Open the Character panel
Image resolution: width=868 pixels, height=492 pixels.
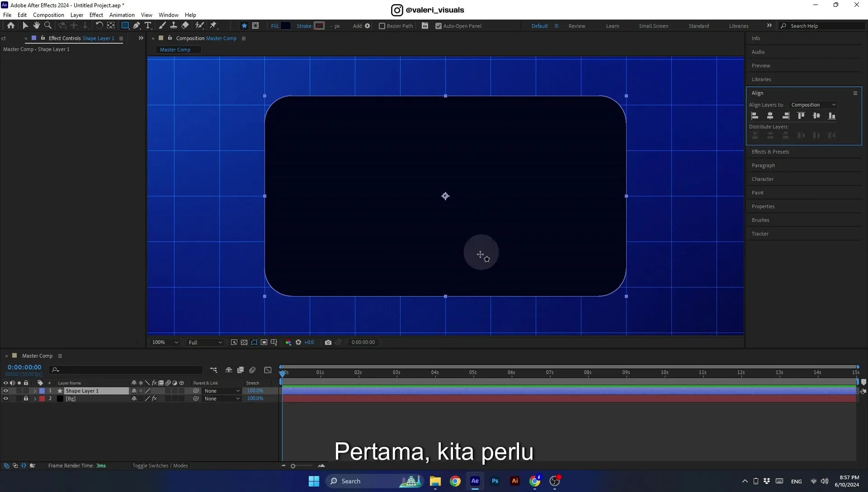763,179
